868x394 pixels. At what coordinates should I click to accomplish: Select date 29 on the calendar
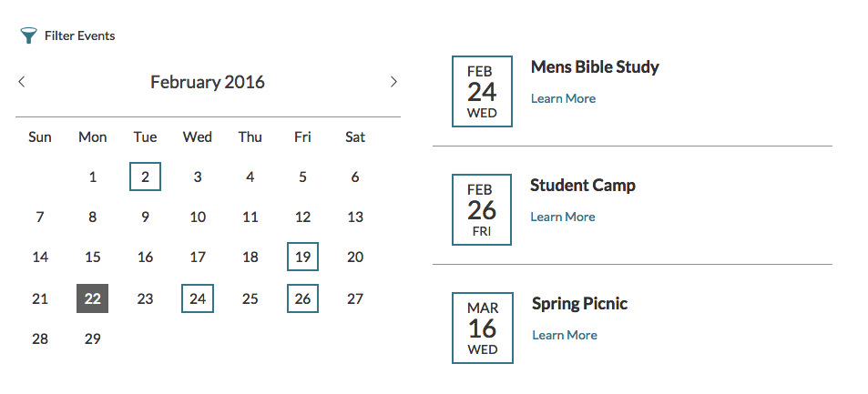click(92, 338)
